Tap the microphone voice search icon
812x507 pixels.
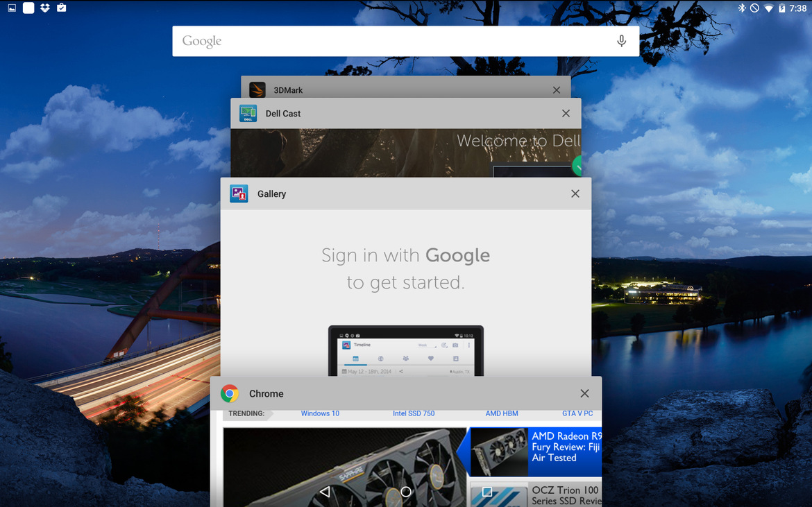point(621,41)
